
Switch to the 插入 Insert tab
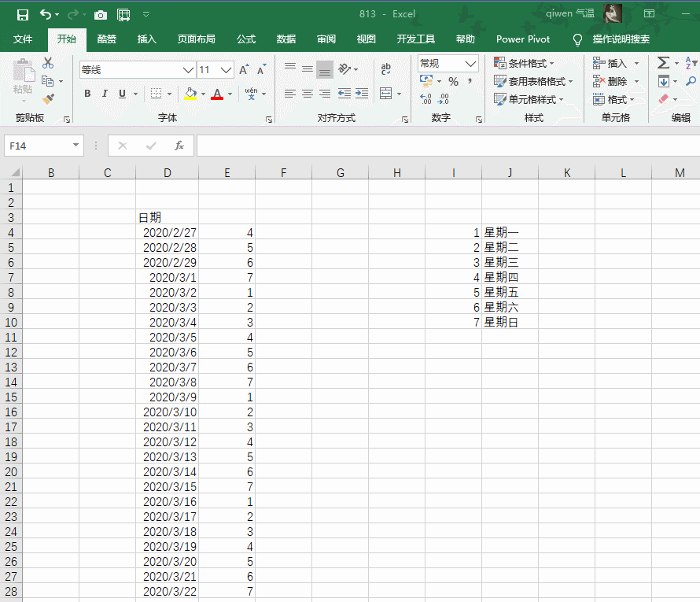pos(147,39)
